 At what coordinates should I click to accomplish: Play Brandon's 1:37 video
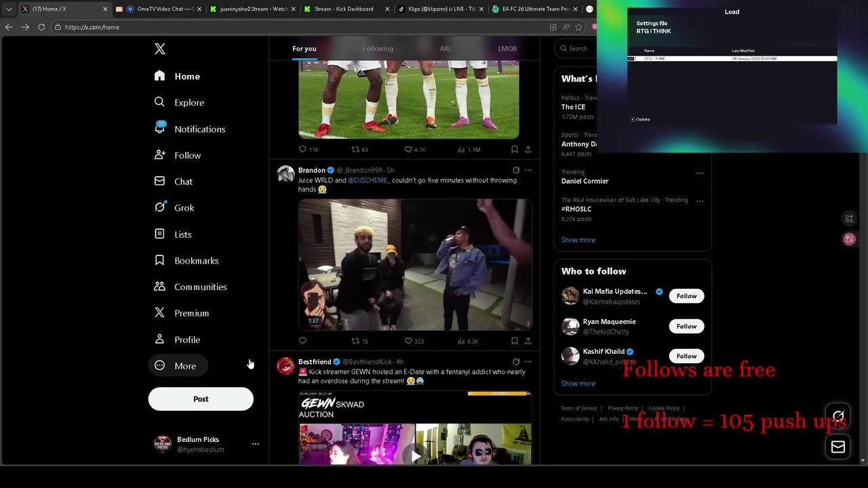pyautogui.click(x=415, y=264)
